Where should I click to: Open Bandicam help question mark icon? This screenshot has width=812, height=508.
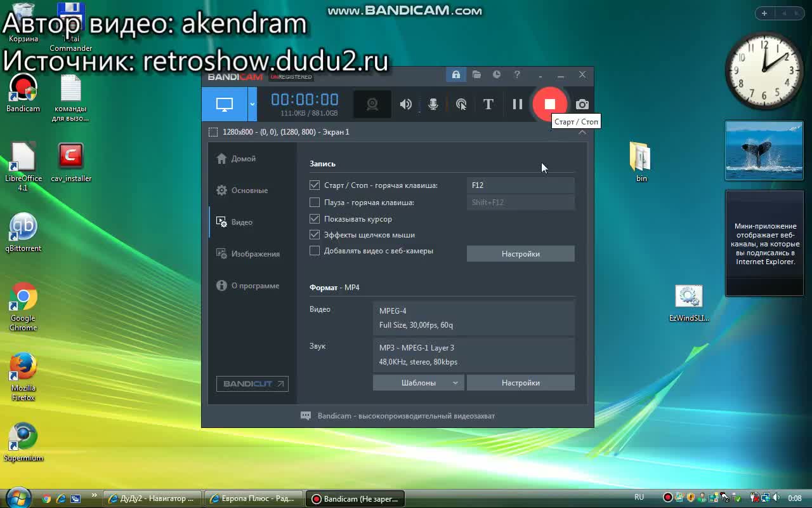pyautogui.click(x=517, y=75)
